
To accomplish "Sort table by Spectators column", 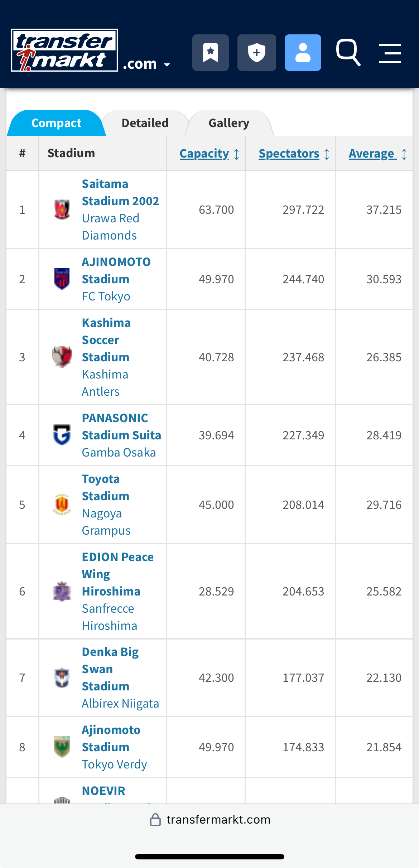I will click(x=294, y=154).
